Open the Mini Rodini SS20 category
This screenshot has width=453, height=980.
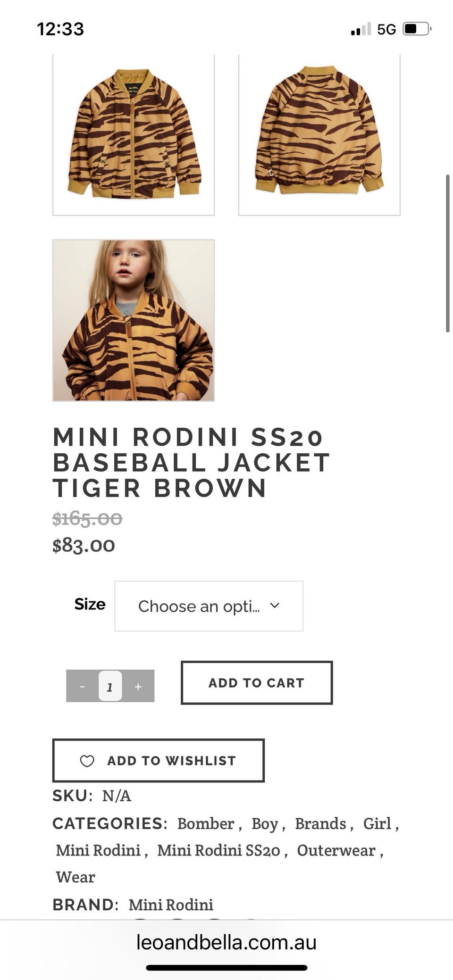coord(218,850)
